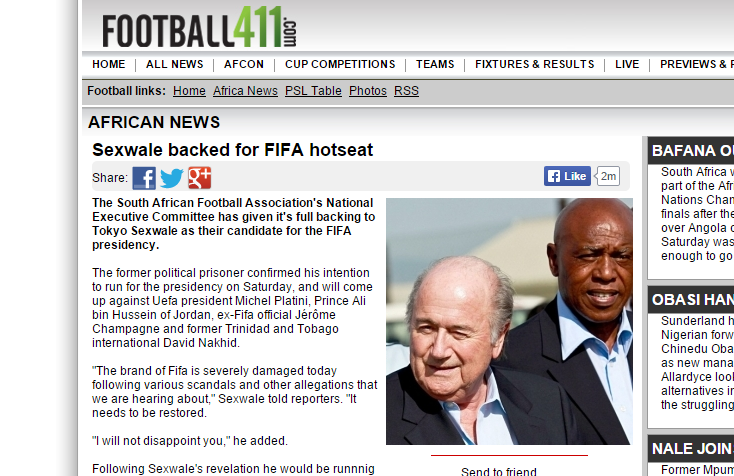This screenshot has width=734, height=476.
Task: Share article via Twitter bird icon
Action: tap(172, 178)
